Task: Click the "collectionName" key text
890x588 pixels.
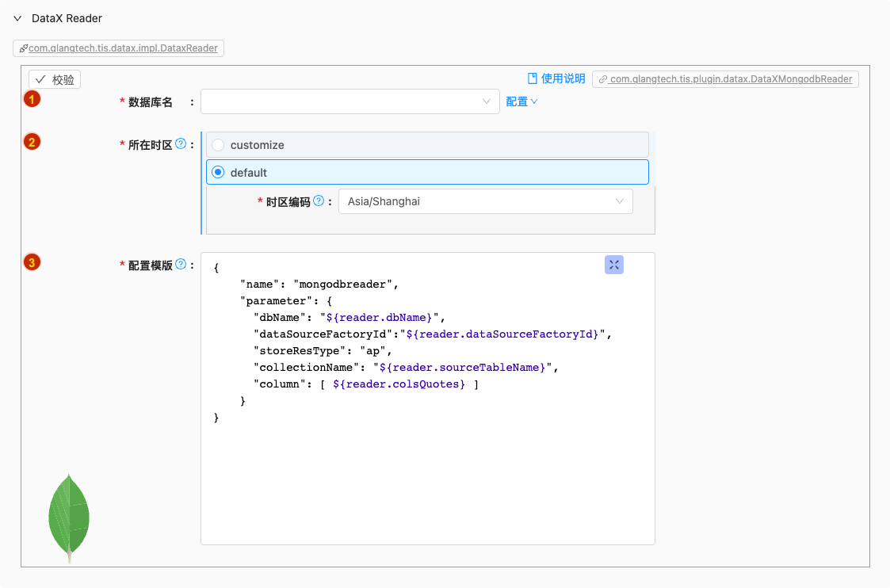Action: [x=307, y=367]
